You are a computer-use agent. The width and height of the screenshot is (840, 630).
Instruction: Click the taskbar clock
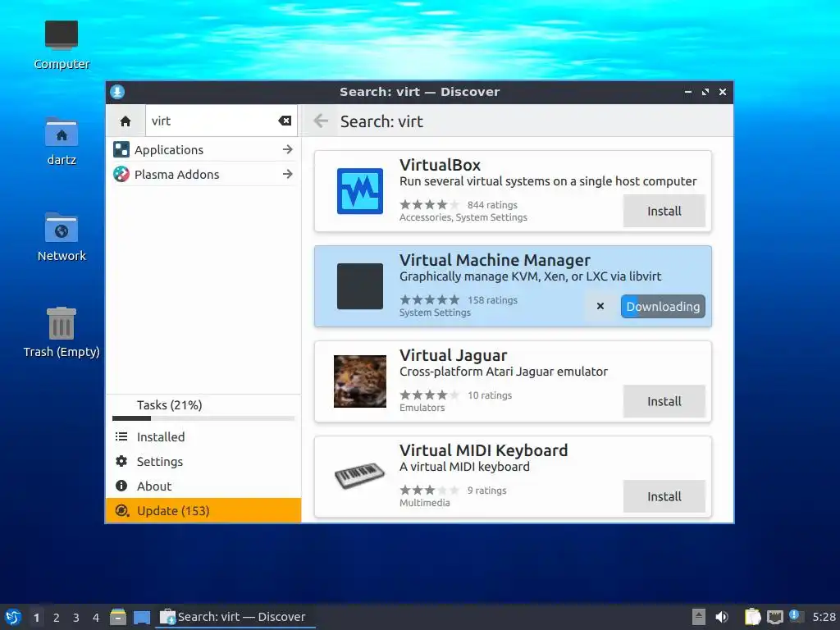click(824, 617)
